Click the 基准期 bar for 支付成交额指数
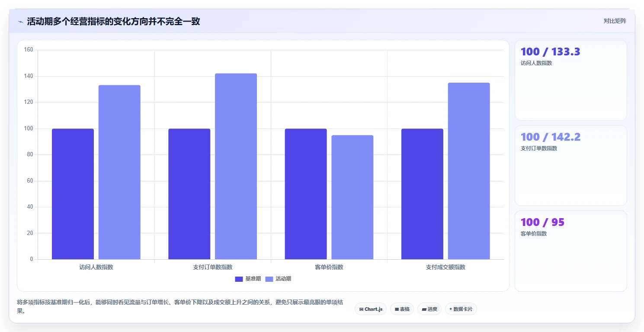644x332 pixels. point(422,194)
